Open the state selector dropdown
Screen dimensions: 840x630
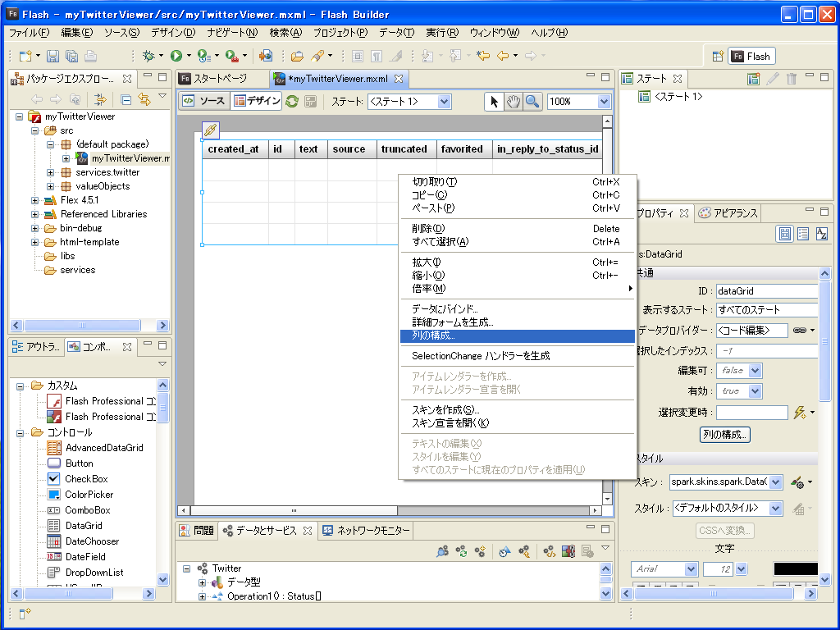(444, 101)
